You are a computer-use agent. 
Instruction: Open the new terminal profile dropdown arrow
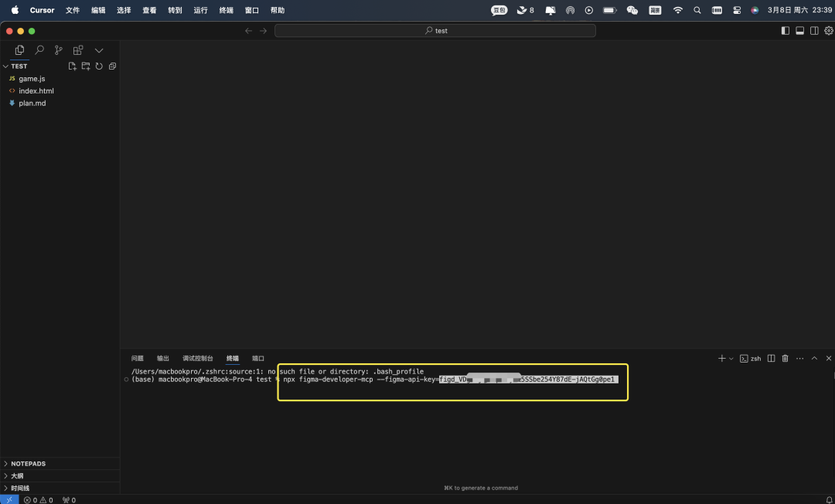(x=731, y=359)
